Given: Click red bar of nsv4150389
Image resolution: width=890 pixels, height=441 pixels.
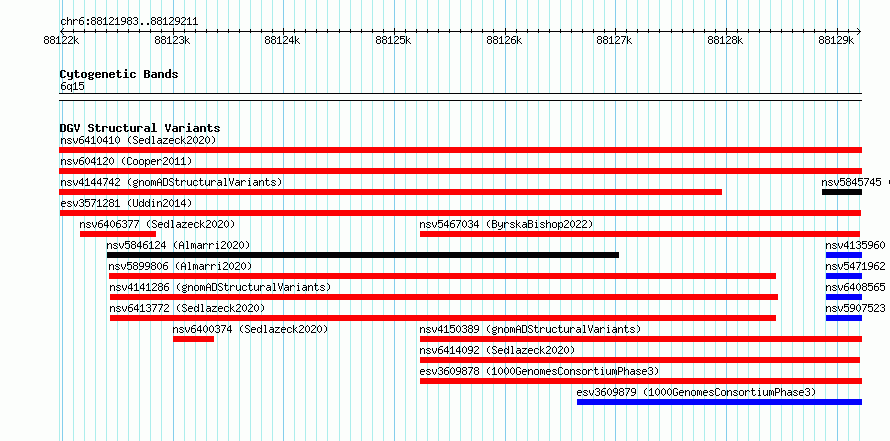Looking at the screenshot, I should [x=641, y=339].
